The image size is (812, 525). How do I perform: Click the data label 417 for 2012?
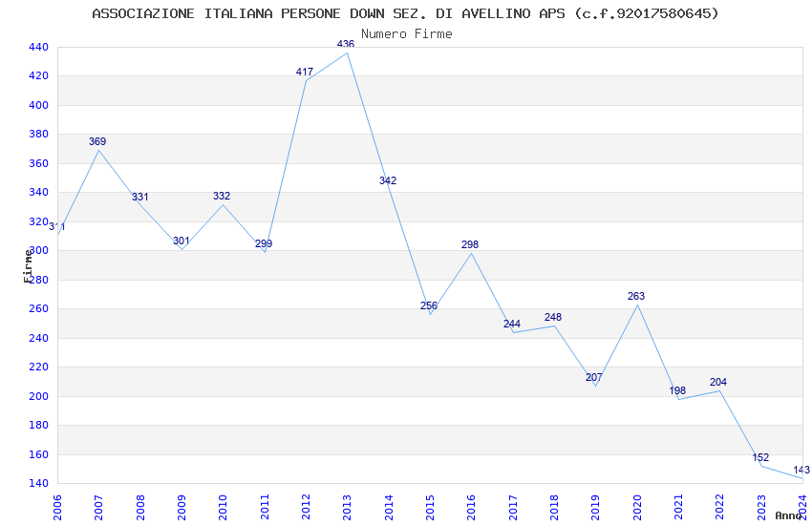[305, 72]
